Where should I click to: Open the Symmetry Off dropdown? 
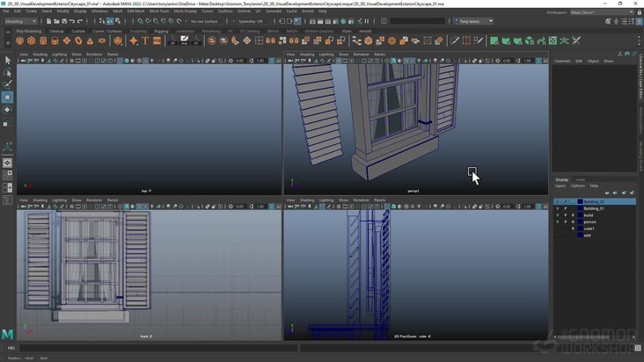[251, 21]
